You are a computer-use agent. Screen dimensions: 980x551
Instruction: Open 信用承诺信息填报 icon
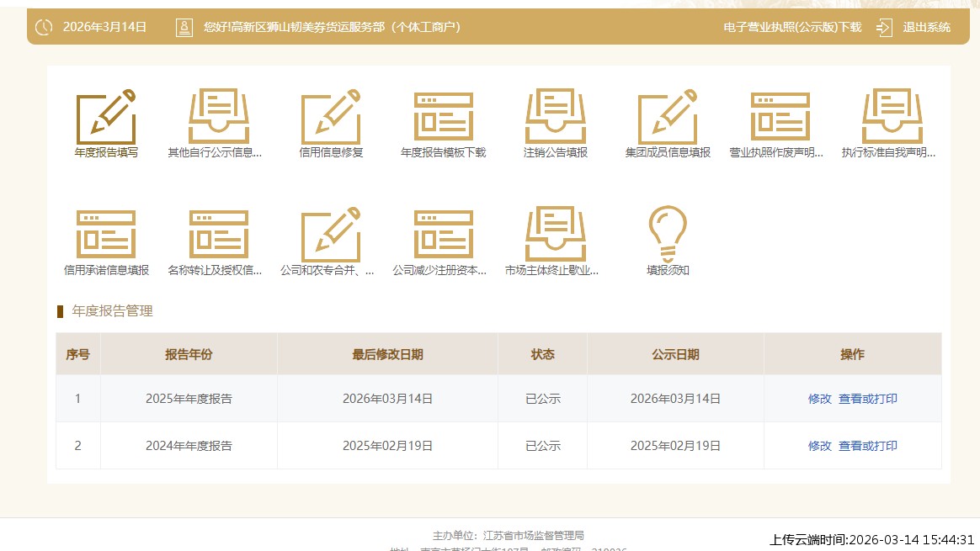[x=106, y=234]
